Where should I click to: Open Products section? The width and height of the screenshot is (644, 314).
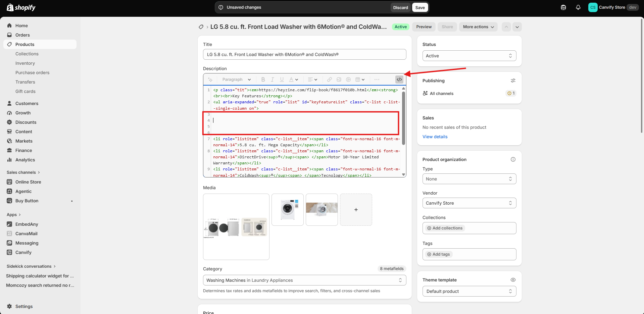40,44
